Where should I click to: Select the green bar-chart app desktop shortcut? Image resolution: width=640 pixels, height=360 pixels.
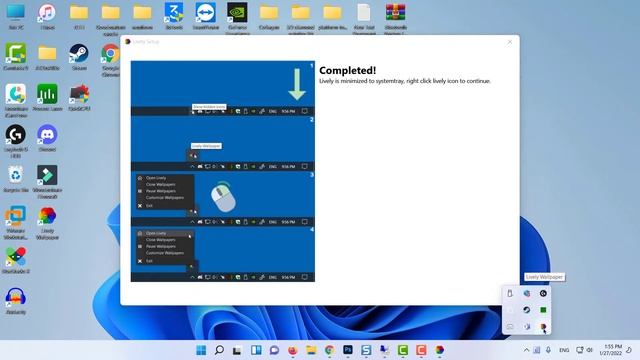click(47, 98)
